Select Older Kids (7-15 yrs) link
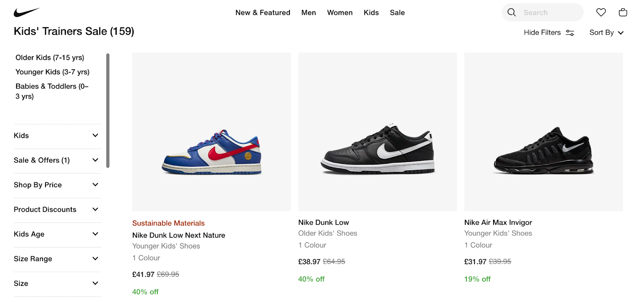Image resolution: width=644 pixels, height=302 pixels. [x=50, y=58]
